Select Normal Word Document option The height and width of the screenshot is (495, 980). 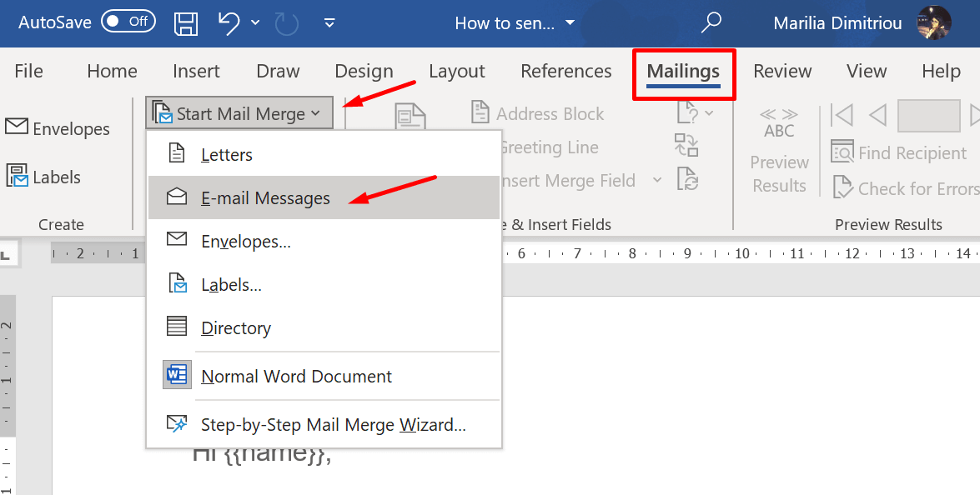296,377
